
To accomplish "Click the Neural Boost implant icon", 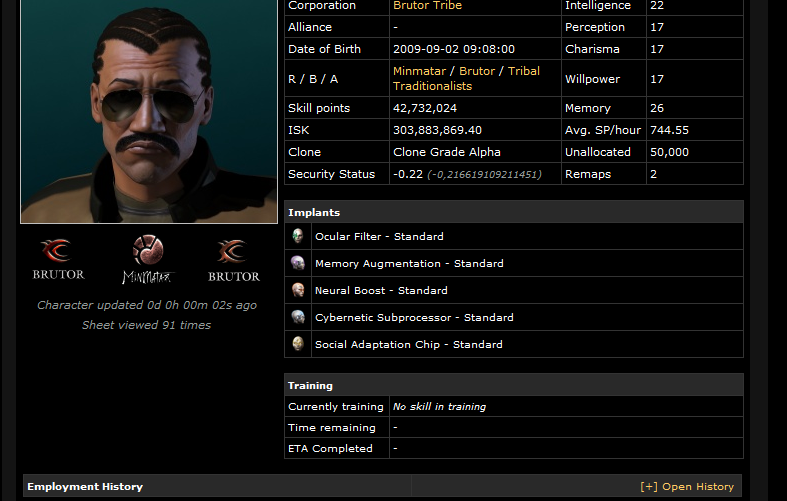I will [298, 290].
